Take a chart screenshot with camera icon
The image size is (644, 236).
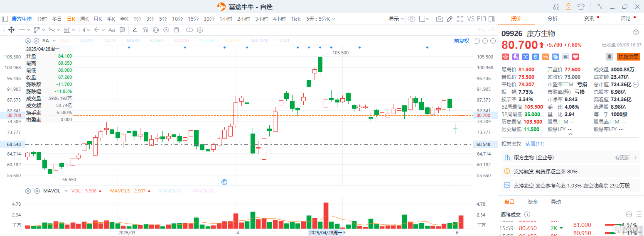tap(439, 19)
